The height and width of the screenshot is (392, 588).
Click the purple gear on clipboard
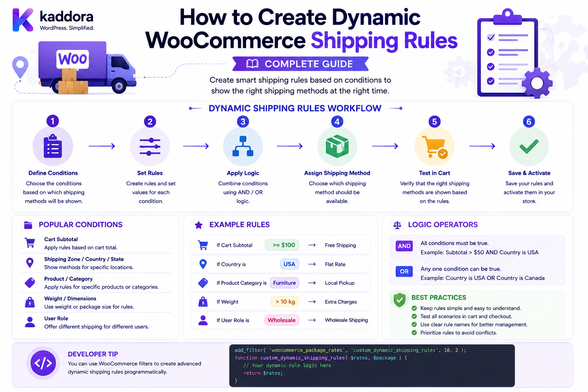coord(537,83)
